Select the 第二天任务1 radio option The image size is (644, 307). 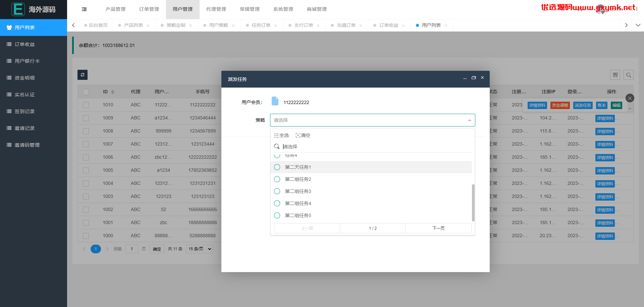[x=277, y=167]
